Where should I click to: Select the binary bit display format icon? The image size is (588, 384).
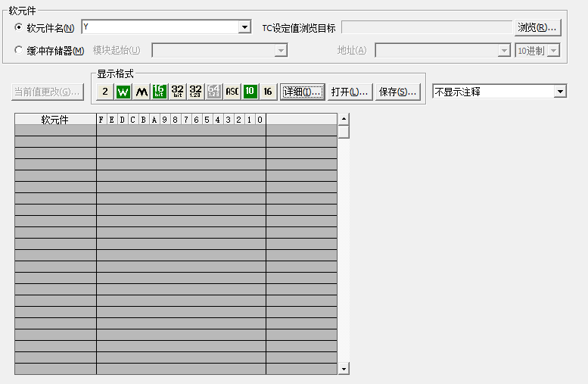click(105, 92)
